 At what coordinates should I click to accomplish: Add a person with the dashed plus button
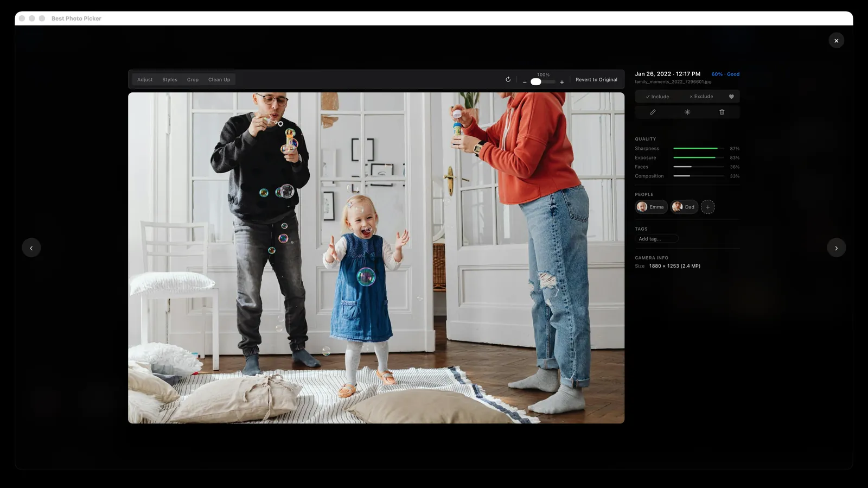[x=707, y=207]
